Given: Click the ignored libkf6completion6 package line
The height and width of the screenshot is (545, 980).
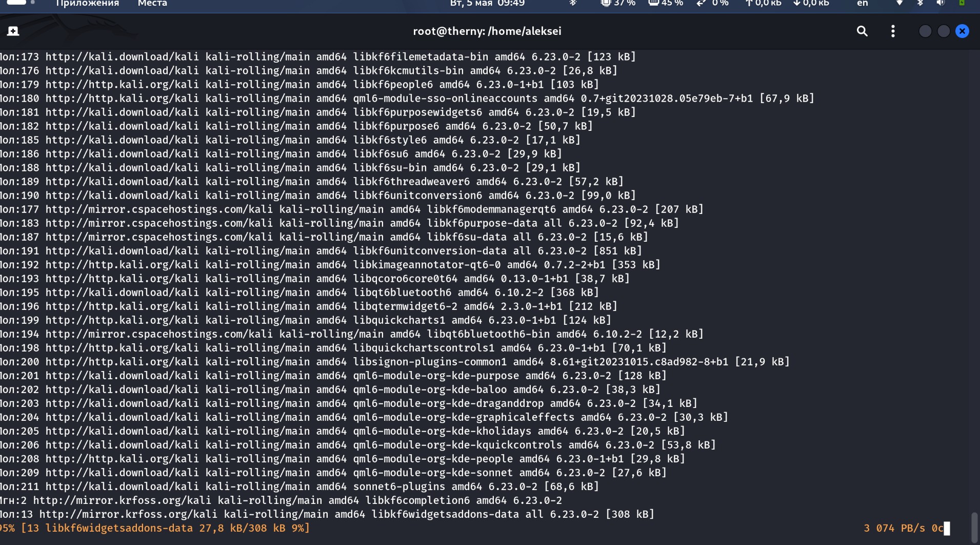Looking at the screenshot, I should tap(281, 500).
